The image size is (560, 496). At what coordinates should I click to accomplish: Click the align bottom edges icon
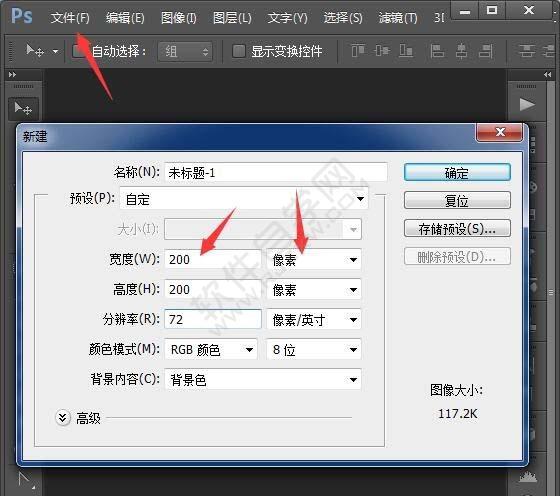click(x=406, y=51)
